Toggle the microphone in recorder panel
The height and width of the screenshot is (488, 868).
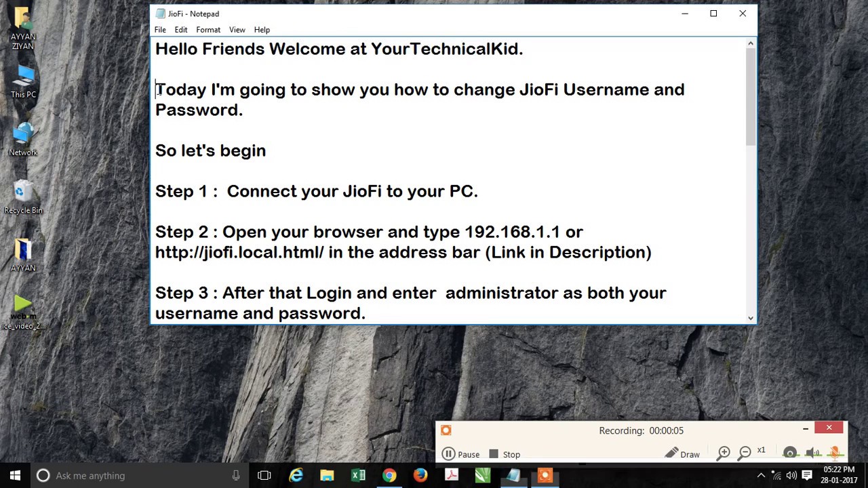pyautogui.click(x=835, y=453)
